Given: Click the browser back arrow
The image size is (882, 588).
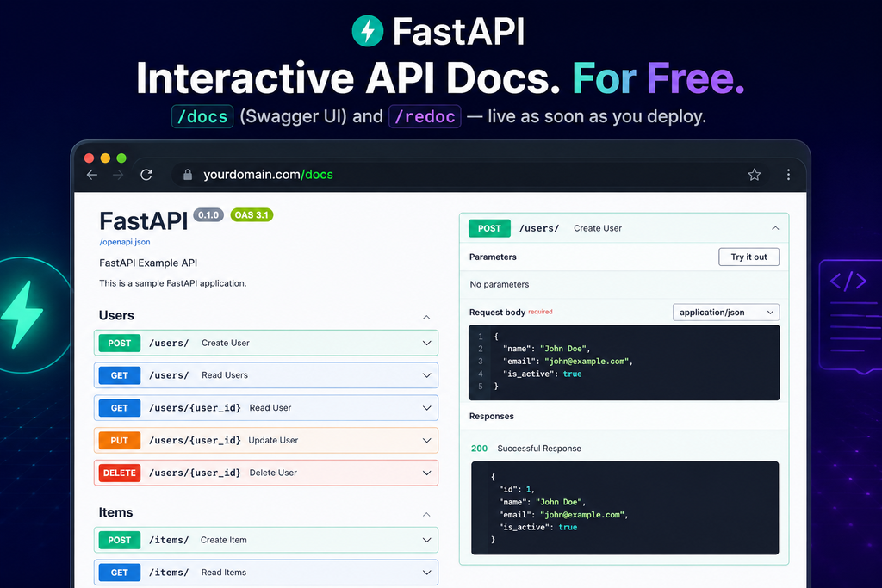Looking at the screenshot, I should tap(92, 175).
